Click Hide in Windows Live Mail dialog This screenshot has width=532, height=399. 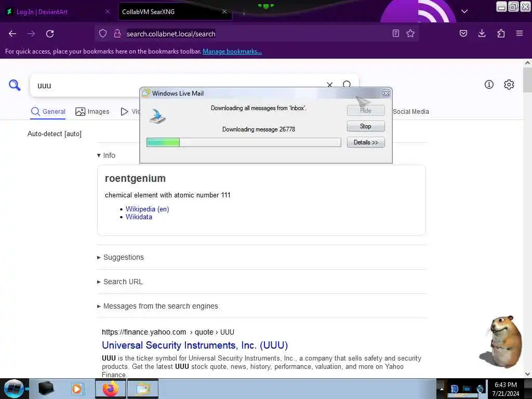point(366,111)
